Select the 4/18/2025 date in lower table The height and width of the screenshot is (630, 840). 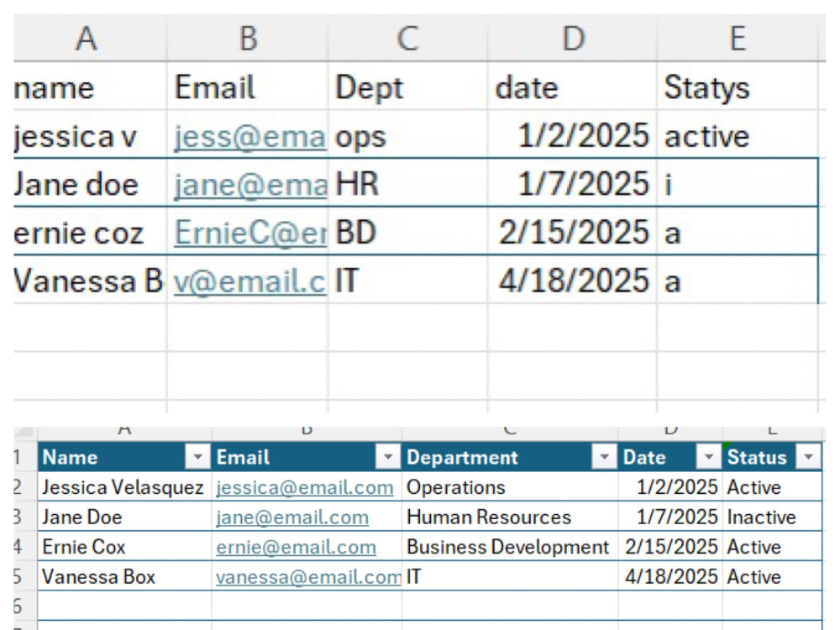coord(670,577)
